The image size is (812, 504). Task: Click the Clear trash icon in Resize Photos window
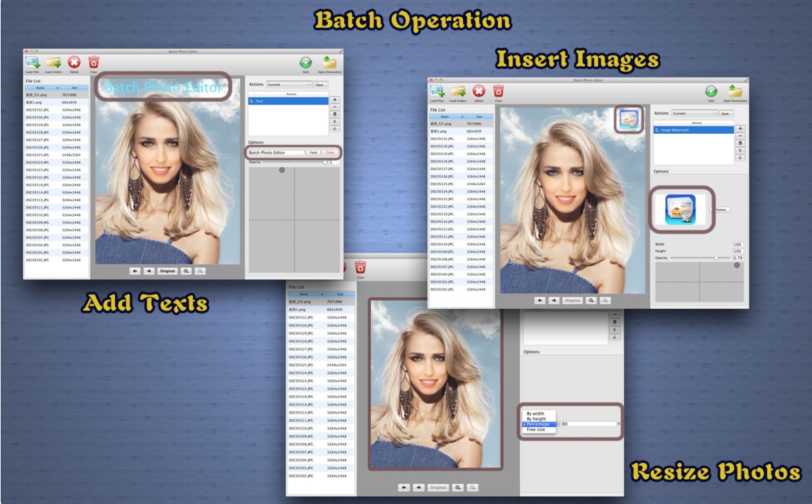pyautogui.click(x=360, y=267)
